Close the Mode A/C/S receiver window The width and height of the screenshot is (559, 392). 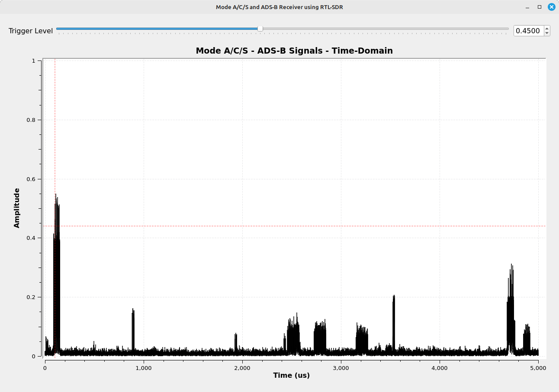click(551, 7)
